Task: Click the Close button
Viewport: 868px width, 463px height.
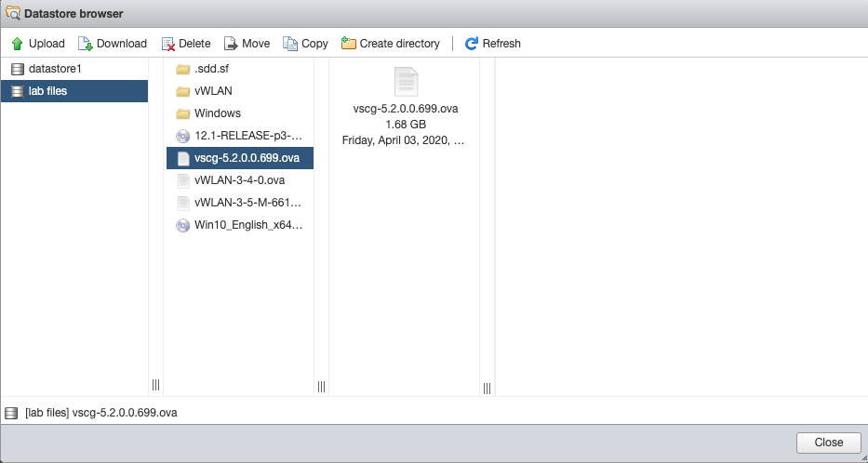Action: point(828,443)
